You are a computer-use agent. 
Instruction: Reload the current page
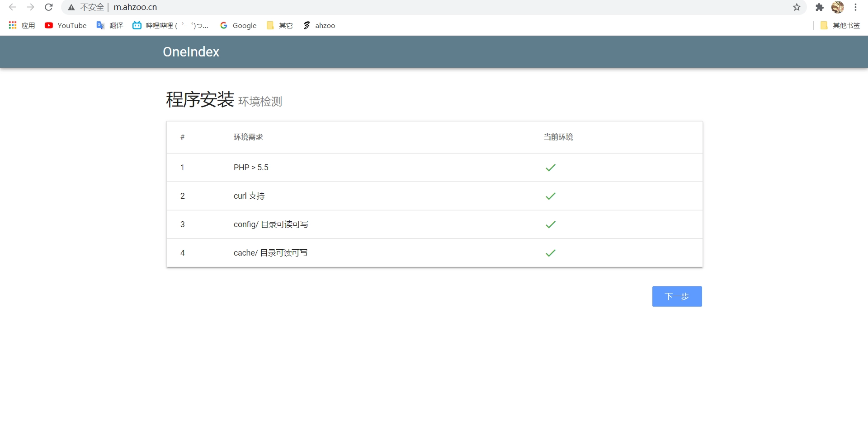[x=48, y=7]
